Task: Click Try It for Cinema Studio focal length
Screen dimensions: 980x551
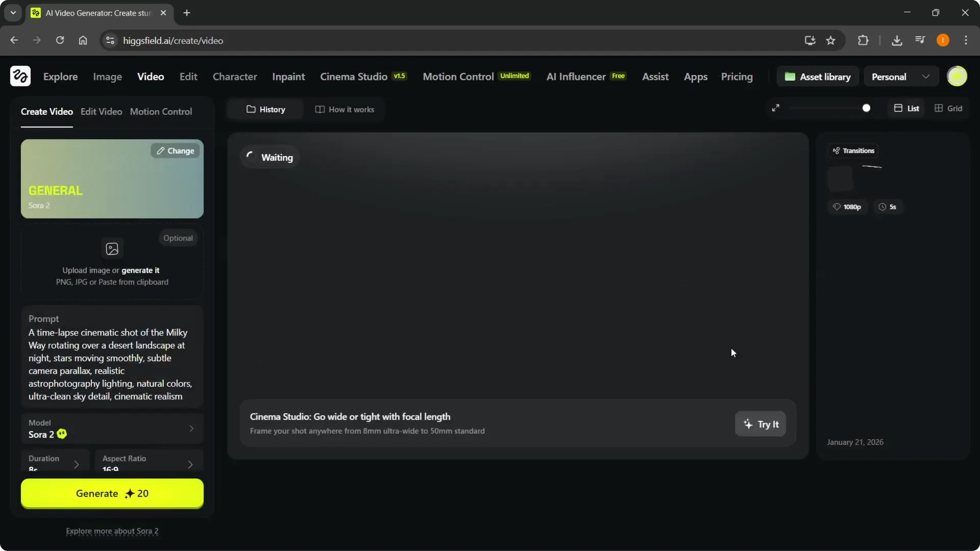Action: 760,424
